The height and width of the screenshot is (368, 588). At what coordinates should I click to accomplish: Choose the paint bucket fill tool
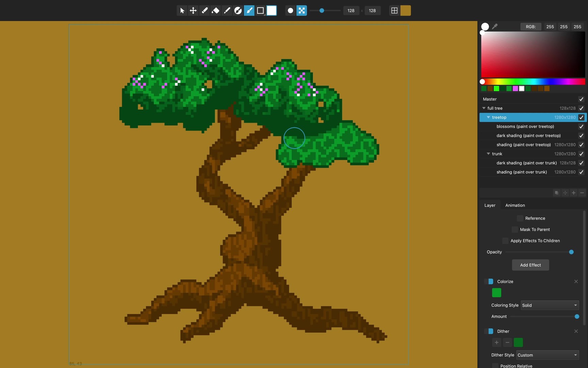pos(215,11)
